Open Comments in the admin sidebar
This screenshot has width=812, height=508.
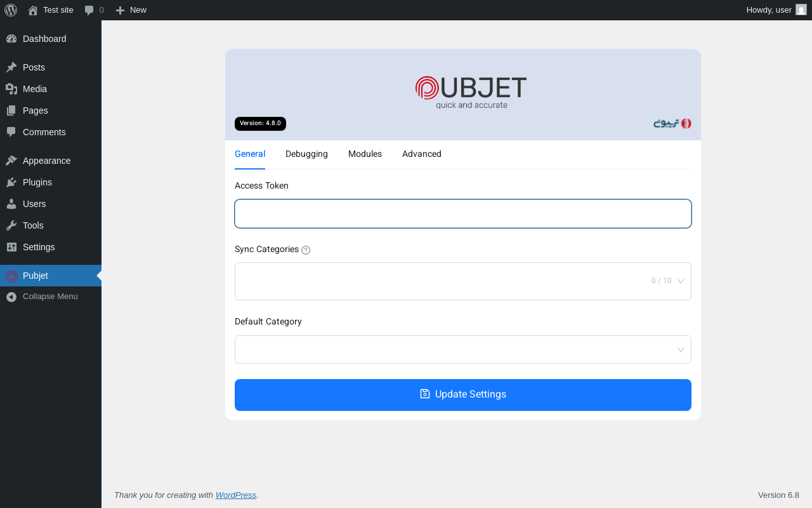[51, 132]
